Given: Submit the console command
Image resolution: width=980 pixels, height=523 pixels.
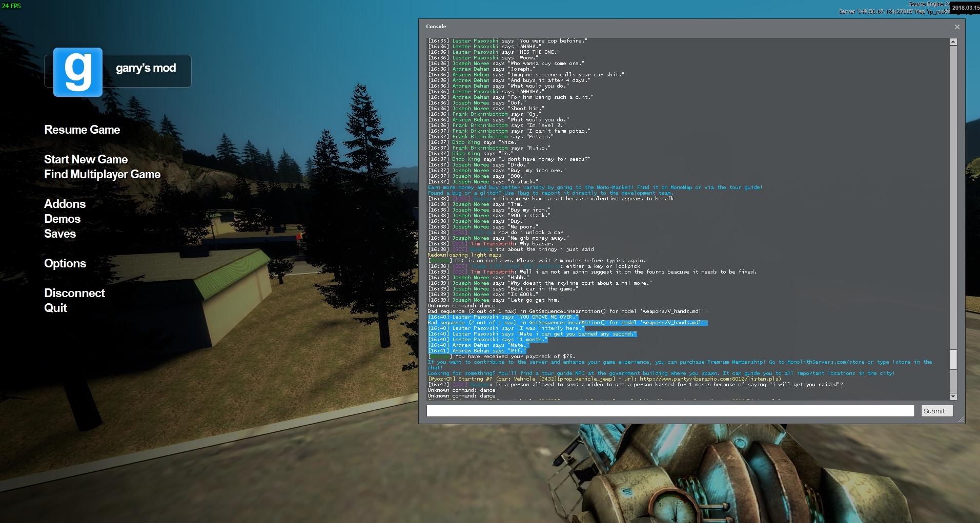Looking at the screenshot, I should [937, 411].
